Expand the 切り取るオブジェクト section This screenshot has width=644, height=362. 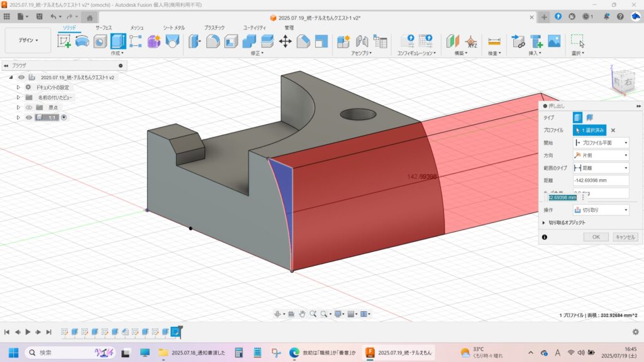543,222
